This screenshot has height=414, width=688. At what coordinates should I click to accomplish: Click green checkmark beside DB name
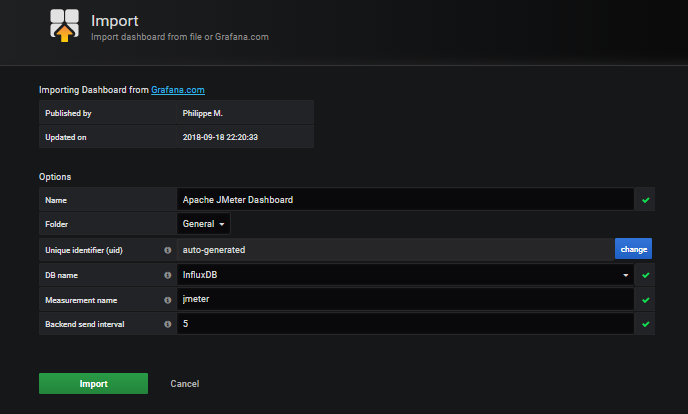pos(645,275)
